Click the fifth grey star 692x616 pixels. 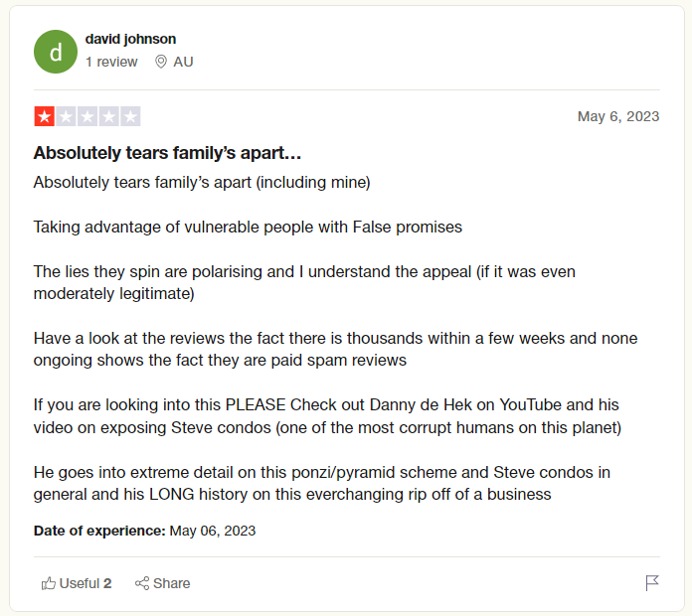pyautogui.click(x=130, y=116)
